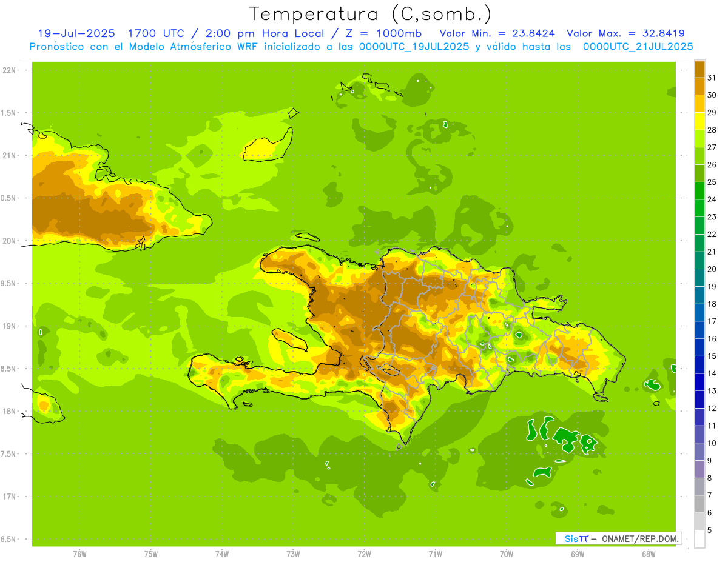
Task: Click the 21N latitude label
Action: coord(9,155)
